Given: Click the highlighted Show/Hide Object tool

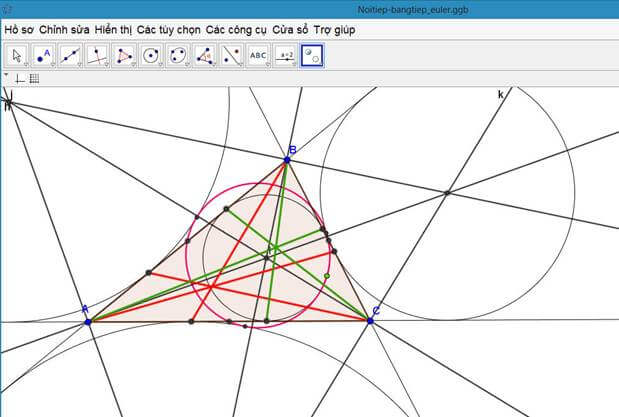Looking at the screenshot, I should (x=312, y=56).
